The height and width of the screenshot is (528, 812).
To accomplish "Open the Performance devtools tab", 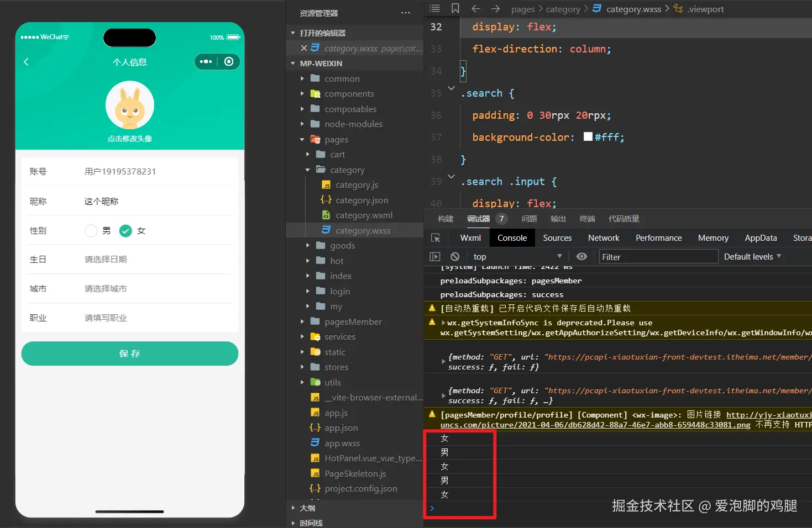I will click(x=658, y=238).
